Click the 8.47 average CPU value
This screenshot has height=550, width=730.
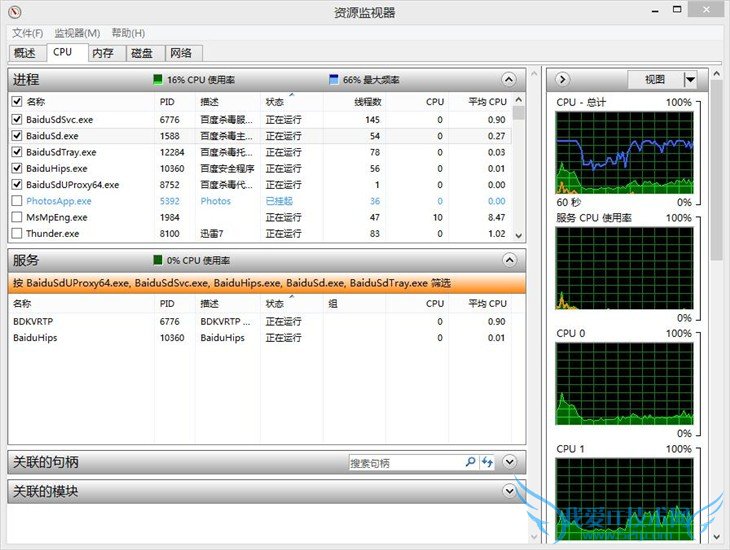[496, 217]
